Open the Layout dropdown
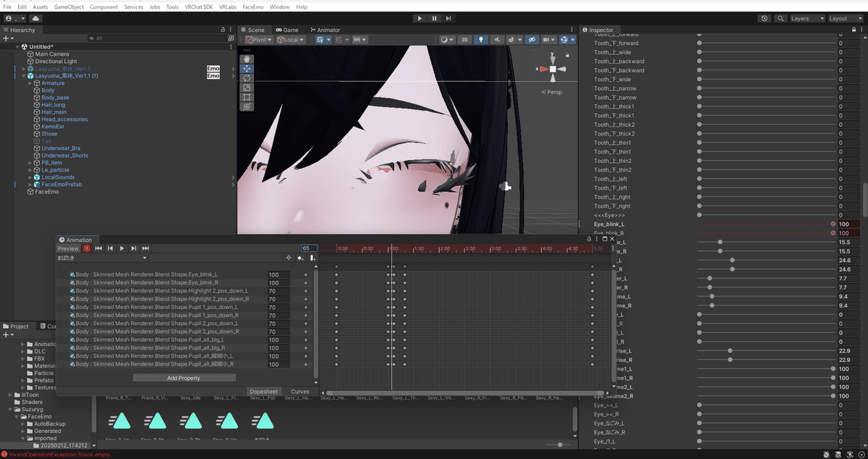The image size is (868, 459). click(x=845, y=18)
